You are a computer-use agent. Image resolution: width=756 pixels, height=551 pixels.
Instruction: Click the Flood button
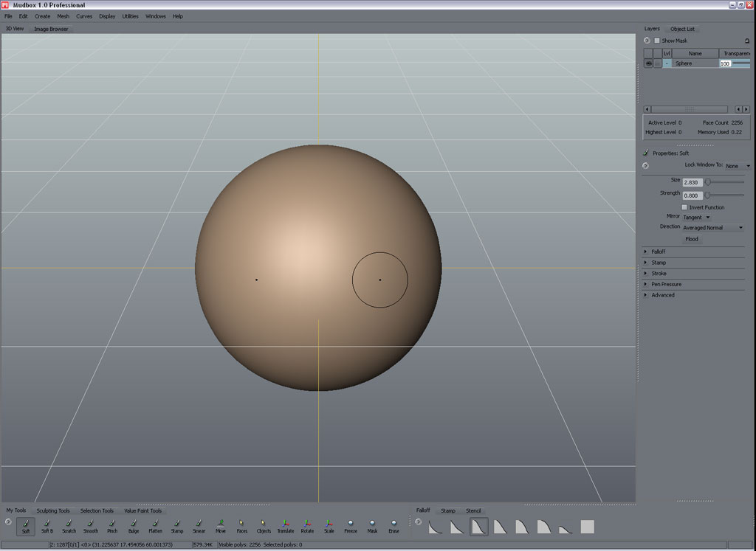click(x=692, y=239)
